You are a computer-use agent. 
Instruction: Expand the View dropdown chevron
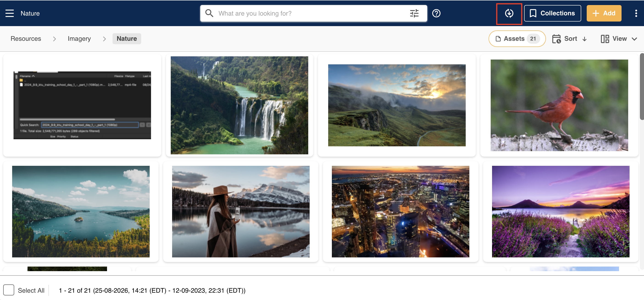(x=634, y=39)
